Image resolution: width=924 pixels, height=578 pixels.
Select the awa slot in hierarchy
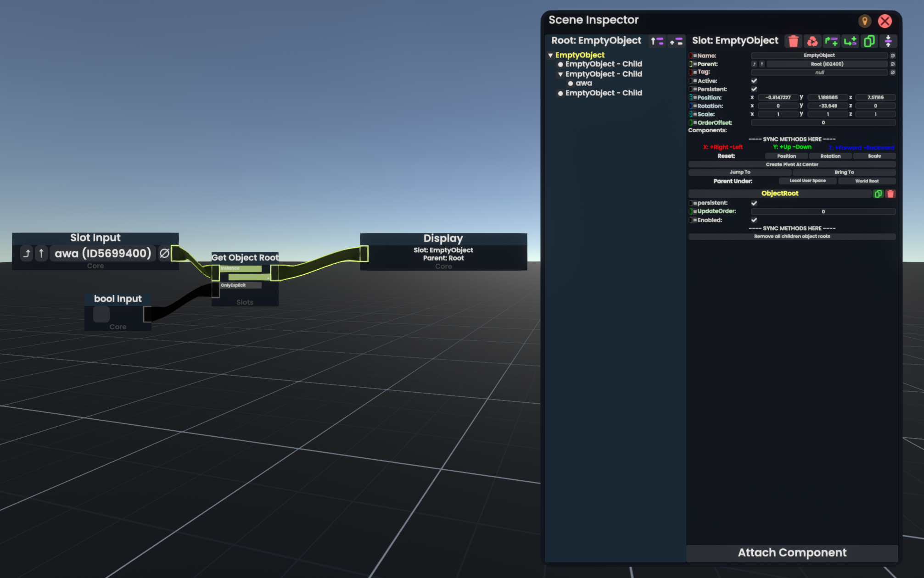pos(583,83)
